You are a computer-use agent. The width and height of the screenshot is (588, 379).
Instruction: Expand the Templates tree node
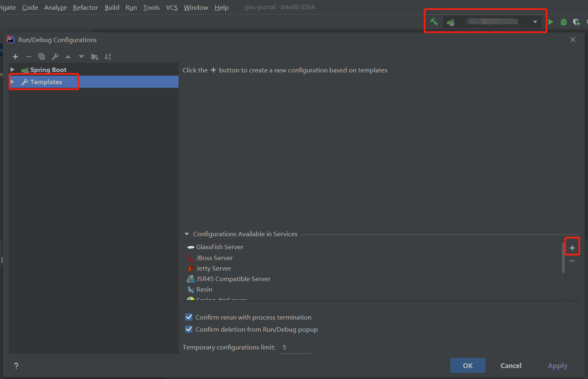[13, 82]
